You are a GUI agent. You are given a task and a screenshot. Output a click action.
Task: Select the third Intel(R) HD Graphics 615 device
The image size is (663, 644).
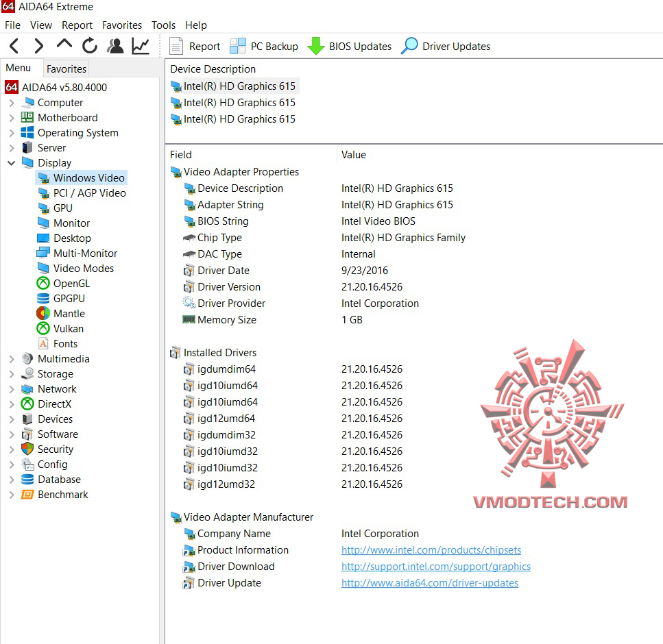pos(233,119)
